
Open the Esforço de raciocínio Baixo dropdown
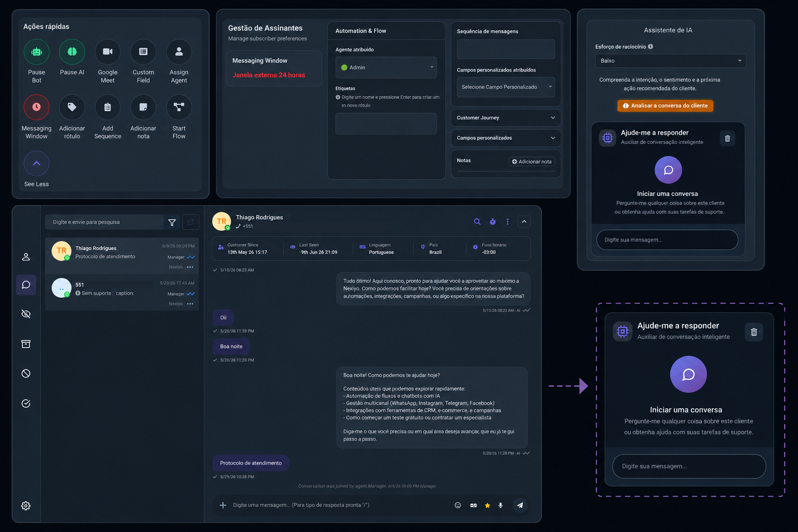(x=670, y=61)
